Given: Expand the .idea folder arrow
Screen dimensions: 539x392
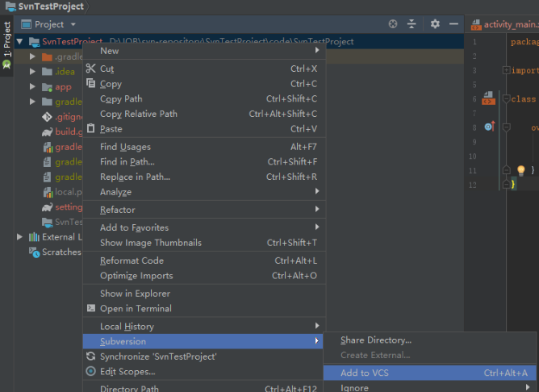Looking at the screenshot, I should click(x=32, y=72).
